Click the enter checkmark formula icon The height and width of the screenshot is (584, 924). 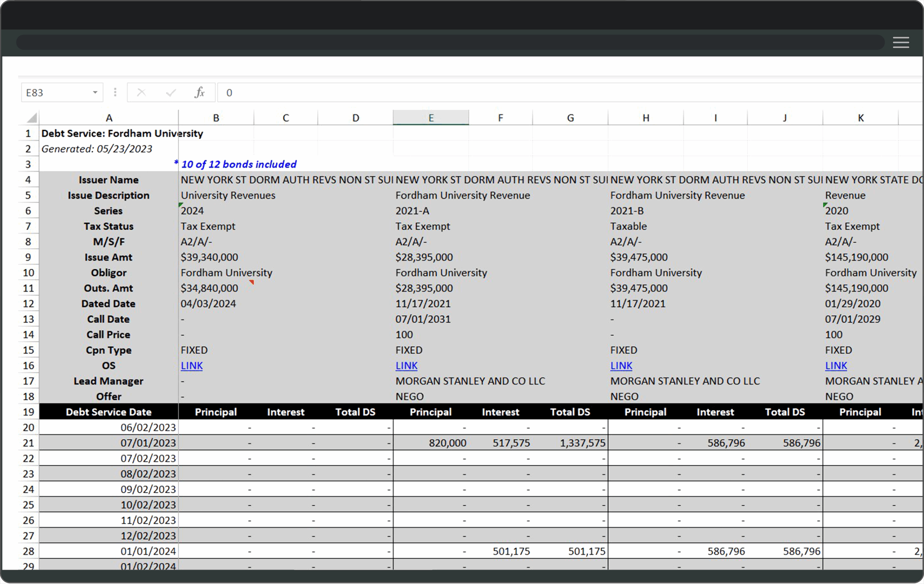(x=171, y=92)
